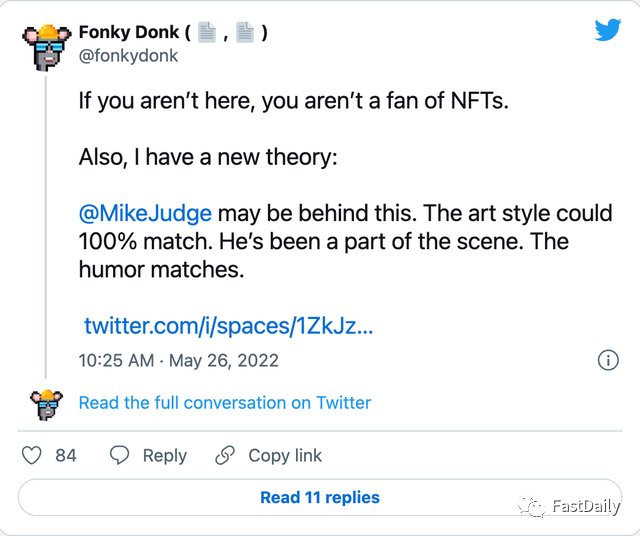Click the 10:25 AM May 26 timestamp
Viewport: 640px width, 536px height.
(x=179, y=360)
